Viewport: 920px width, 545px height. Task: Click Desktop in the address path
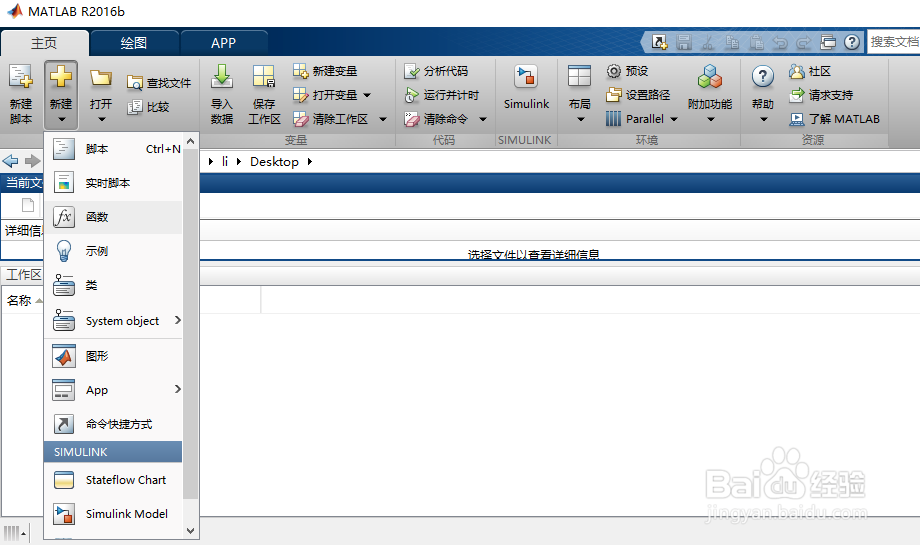click(274, 161)
